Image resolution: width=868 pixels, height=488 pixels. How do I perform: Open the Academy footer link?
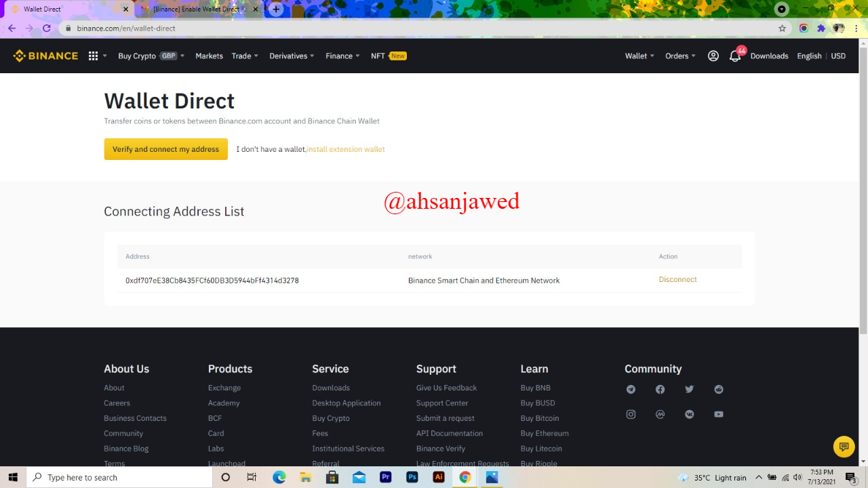click(x=224, y=403)
